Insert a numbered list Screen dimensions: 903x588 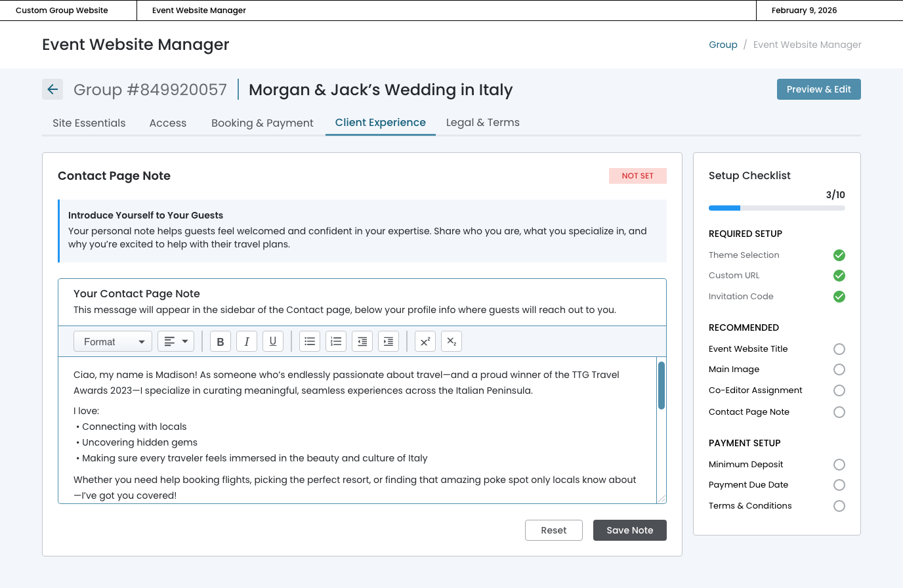(336, 341)
